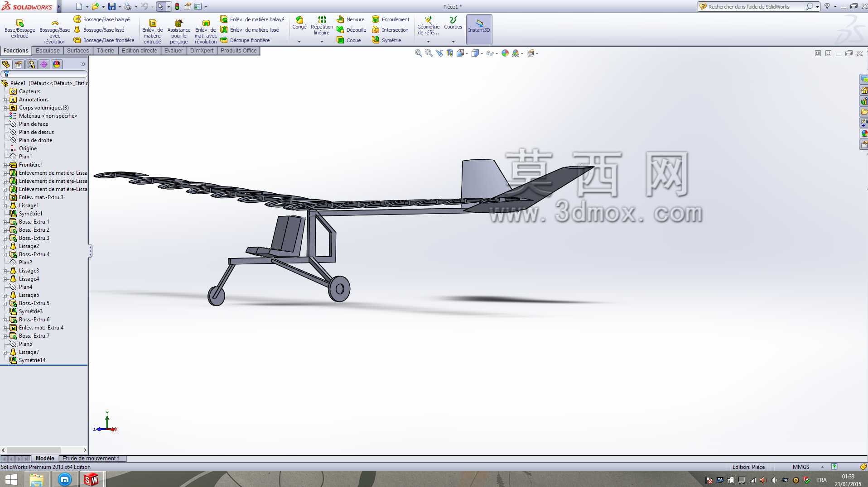
Task: Apply the Dépouille draft tool
Action: [352, 30]
